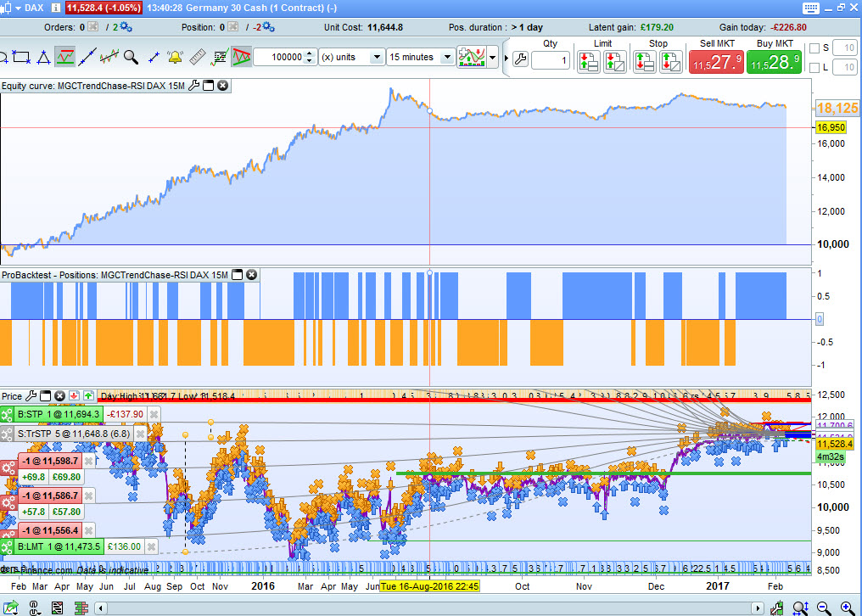
Task: Click the Qty input field
Action: (x=551, y=60)
